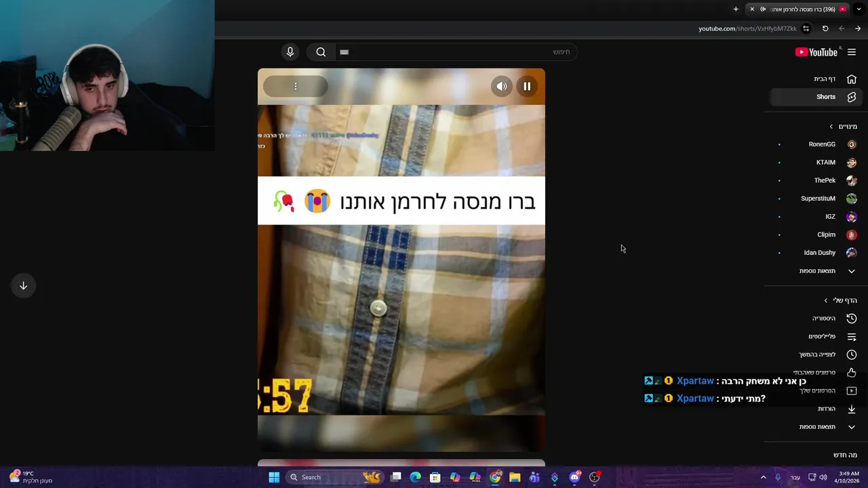Click the YouTube logo
Image resolution: width=868 pixels, height=488 pixels.
coord(816,52)
